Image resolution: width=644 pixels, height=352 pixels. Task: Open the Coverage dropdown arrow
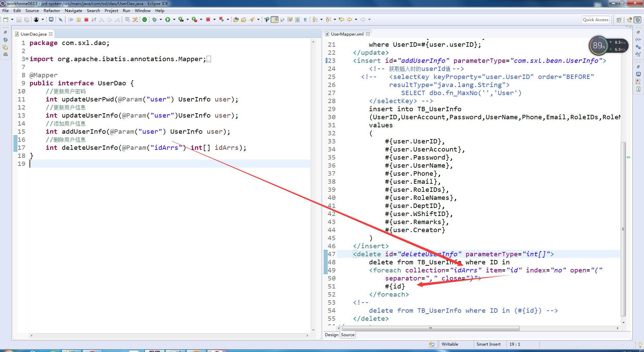(x=187, y=19)
